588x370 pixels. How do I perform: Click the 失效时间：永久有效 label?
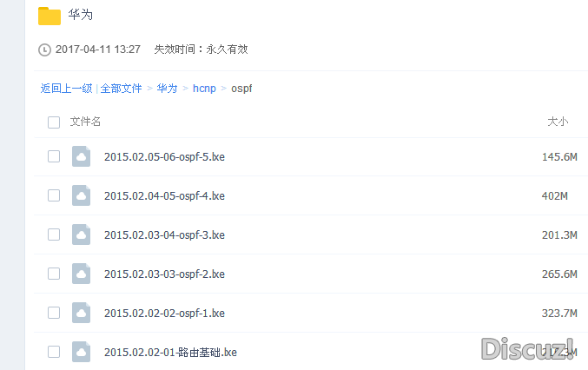(201, 50)
